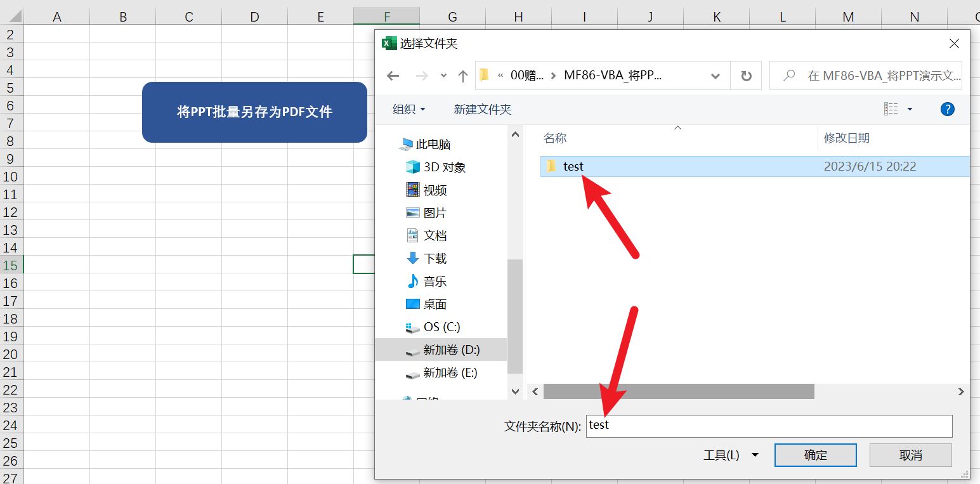Click the search box in MF86-VBA folder
Viewport: 980px width, 484px height.
point(866,75)
